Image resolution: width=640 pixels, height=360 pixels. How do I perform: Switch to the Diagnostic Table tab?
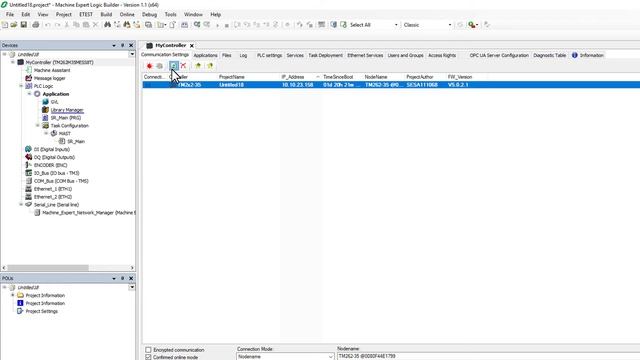pos(549,55)
